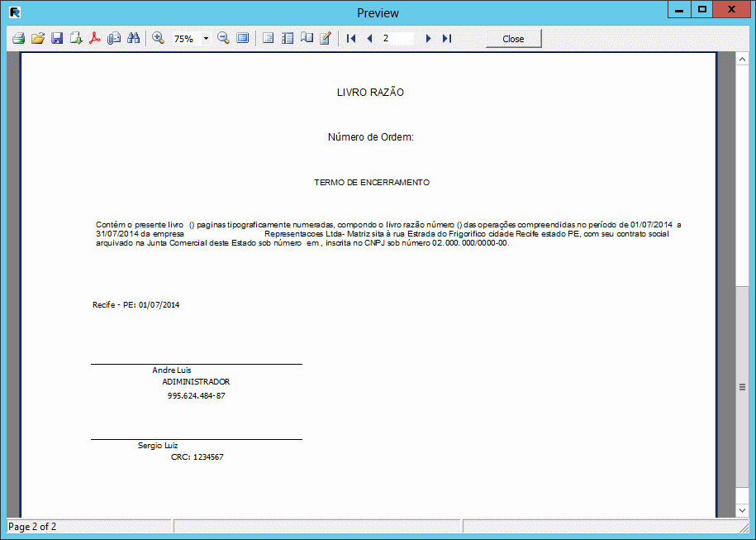Save the report using the floppy disk icon

click(x=57, y=38)
